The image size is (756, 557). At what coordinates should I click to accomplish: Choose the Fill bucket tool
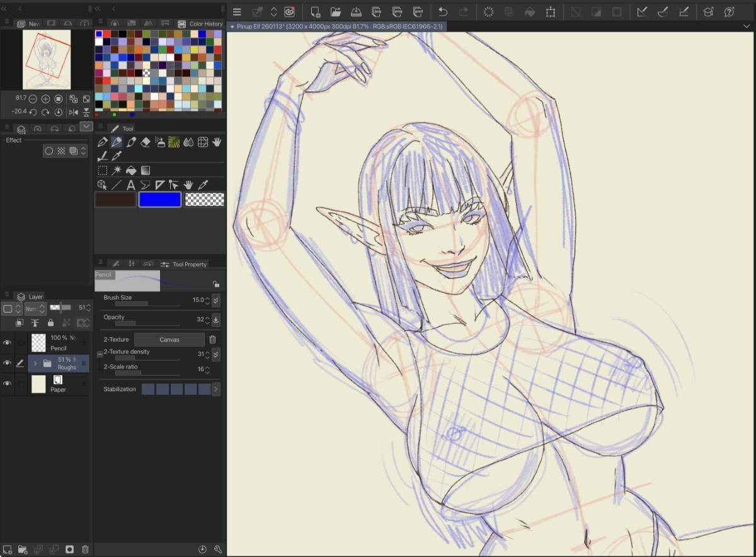tap(131, 170)
